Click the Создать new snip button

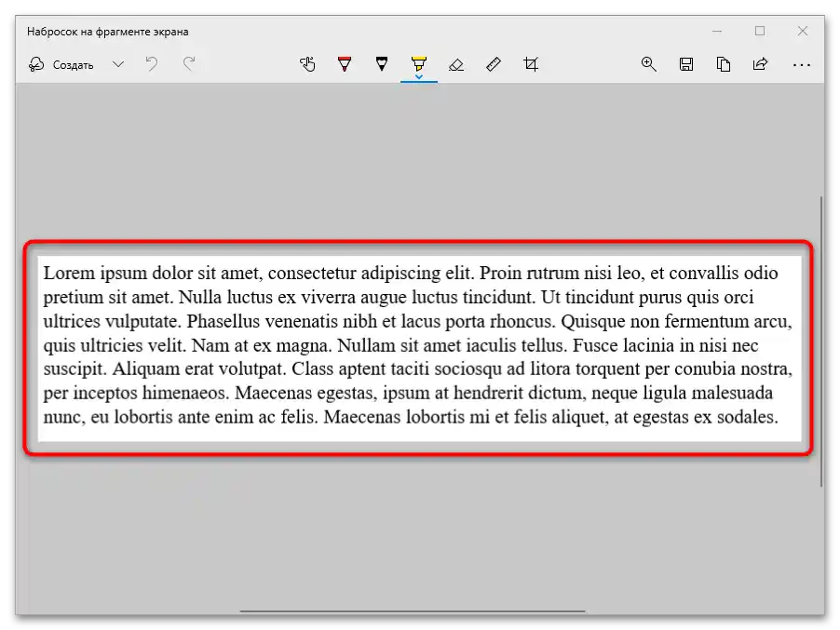[x=61, y=65]
